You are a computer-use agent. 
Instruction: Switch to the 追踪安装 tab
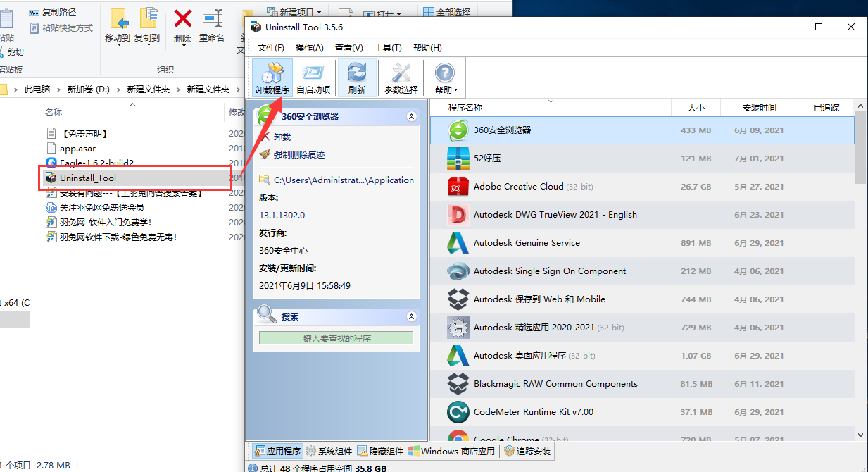pos(528,451)
